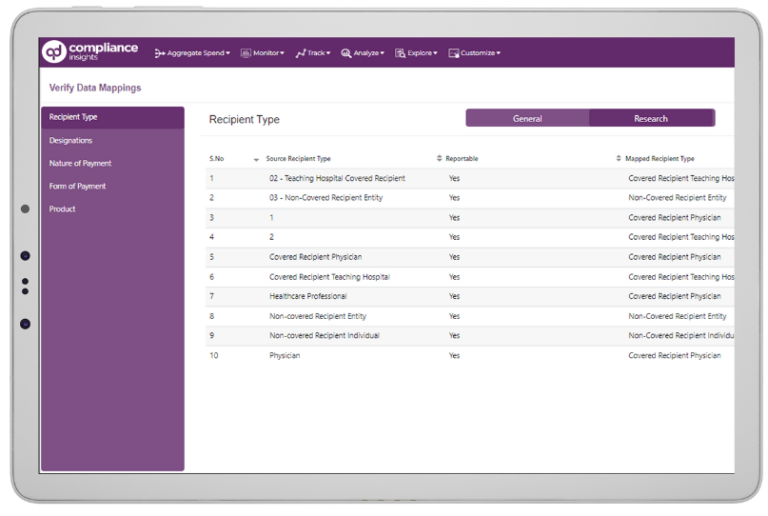Select source 'Covered Recipient Physician' in row 5
This screenshot has height=516, width=768.
tap(315, 257)
